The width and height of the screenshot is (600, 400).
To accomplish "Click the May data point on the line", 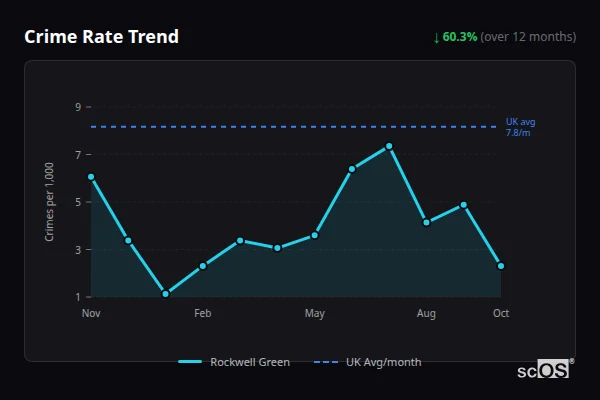I will pyautogui.click(x=315, y=235).
